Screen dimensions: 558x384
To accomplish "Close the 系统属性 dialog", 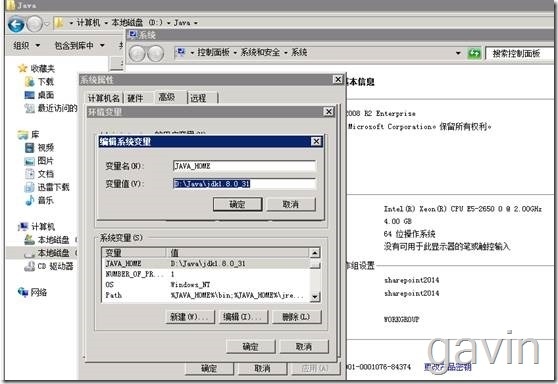I will click(x=338, y=79).
